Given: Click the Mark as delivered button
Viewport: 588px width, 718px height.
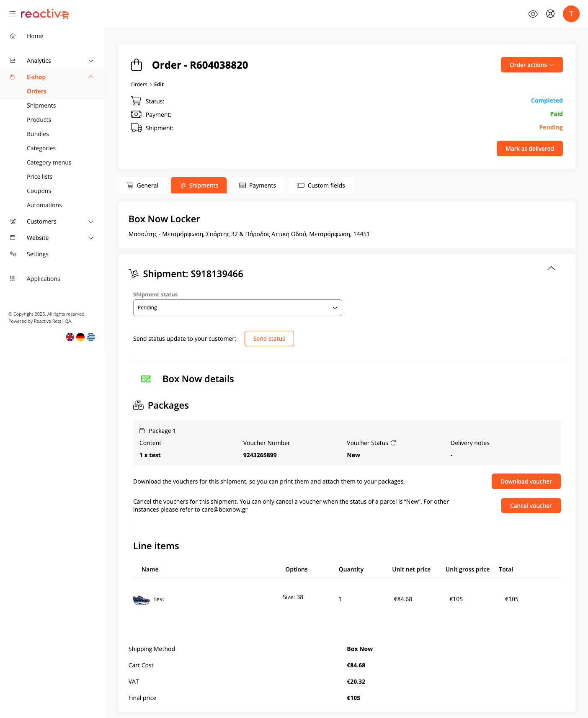Looking at the screenshot, I should click(x=529, y=149).
